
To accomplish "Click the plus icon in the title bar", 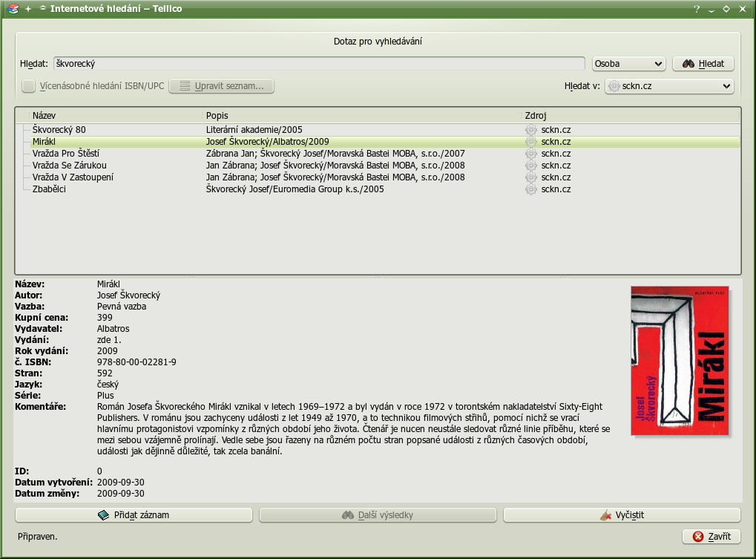I will pyautogui.click(x=28, y=9).
